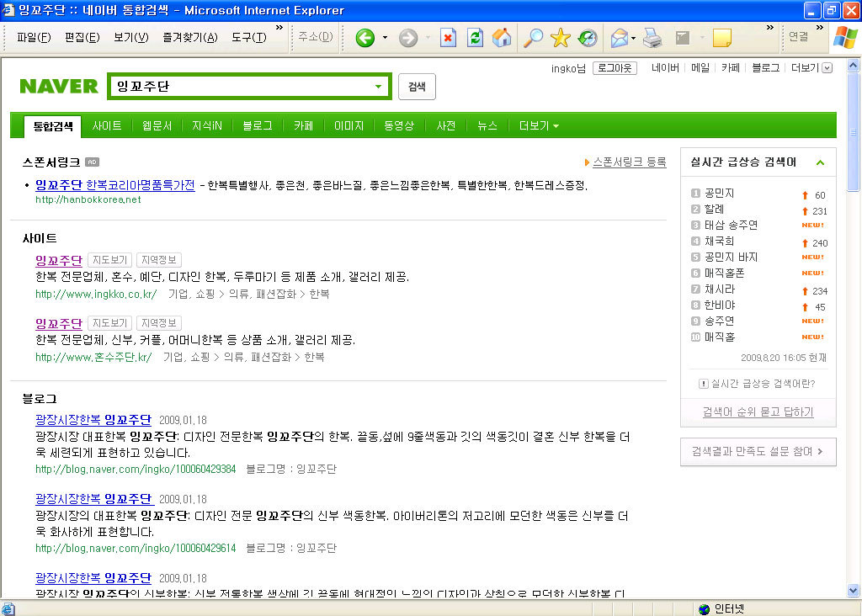Click the Internet zone globe icon
The width and height of the screenshot is (862, 616).
click(x=704, y=609)
